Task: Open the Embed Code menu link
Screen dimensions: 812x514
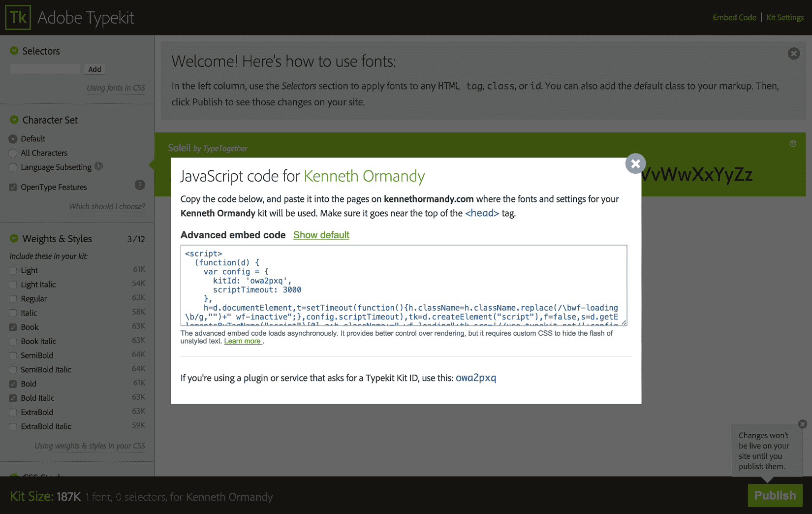Action: tap(734, 18)
